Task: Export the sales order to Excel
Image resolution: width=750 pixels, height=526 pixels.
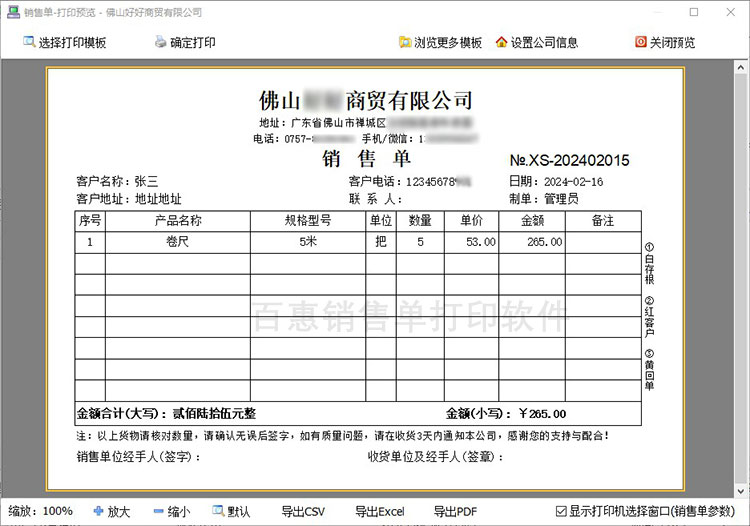Action: point(379,511)
